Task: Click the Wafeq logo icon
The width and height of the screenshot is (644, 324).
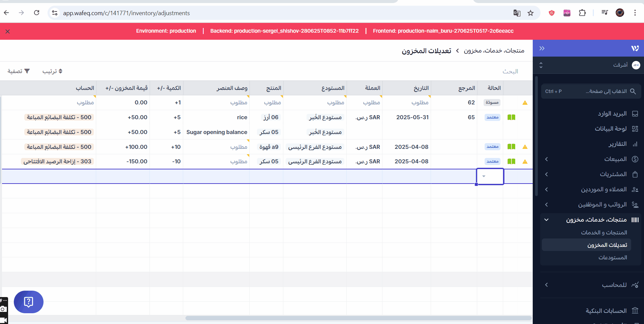Action: pyautogui.click(x=635, y=48)
